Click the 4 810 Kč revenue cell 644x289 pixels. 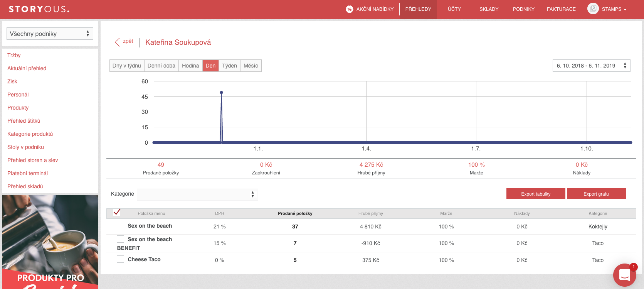point(371,226)
